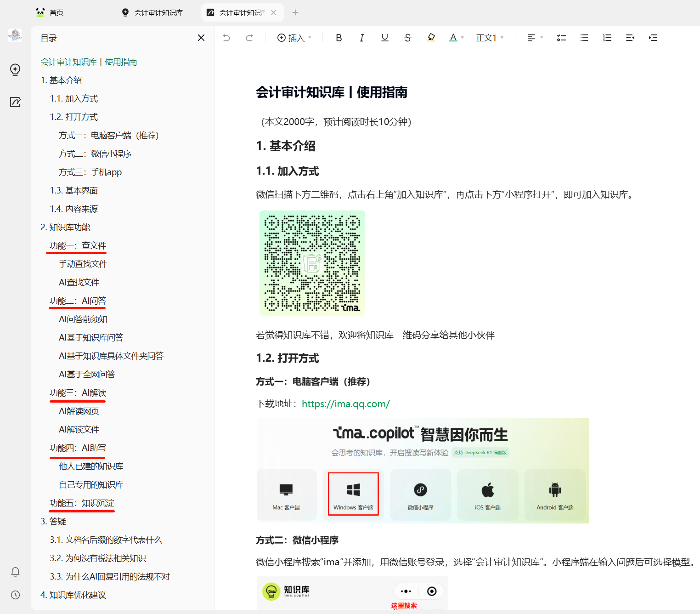
Task: Close the 目录 outline panel
Action: pos(201,38)
